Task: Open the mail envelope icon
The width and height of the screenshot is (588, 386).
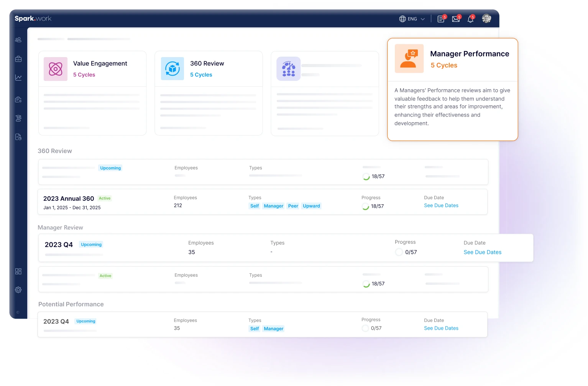Action: (456, 19)
